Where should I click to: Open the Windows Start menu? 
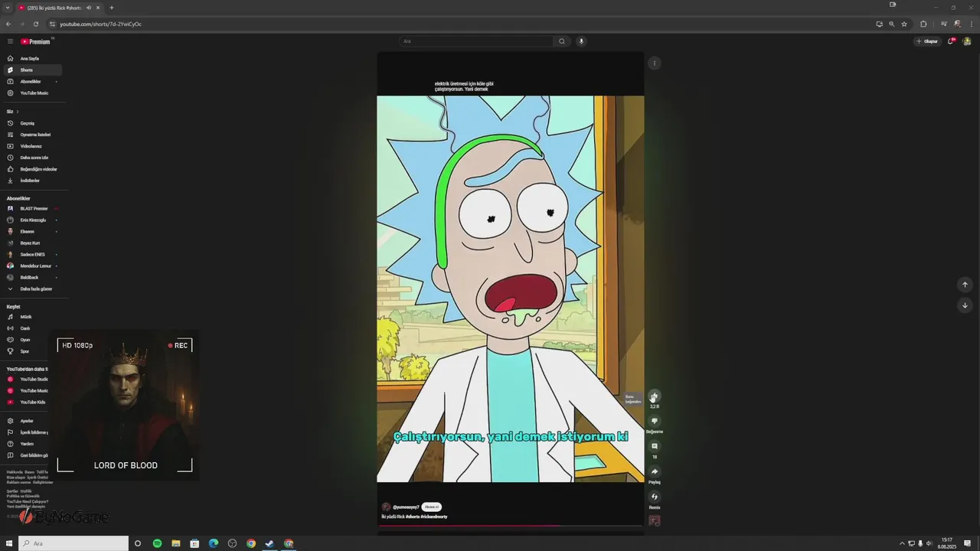pos(9,543)
